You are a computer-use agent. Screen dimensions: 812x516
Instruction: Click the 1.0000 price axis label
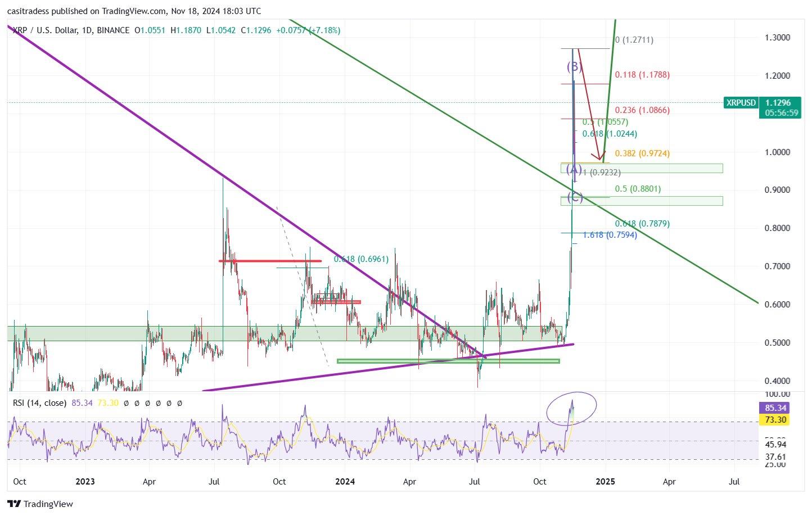click(777, 152)
